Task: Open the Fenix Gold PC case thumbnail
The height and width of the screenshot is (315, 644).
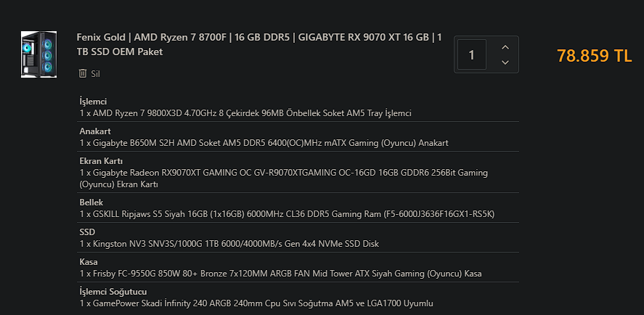Action: click(x=38, y=54)
